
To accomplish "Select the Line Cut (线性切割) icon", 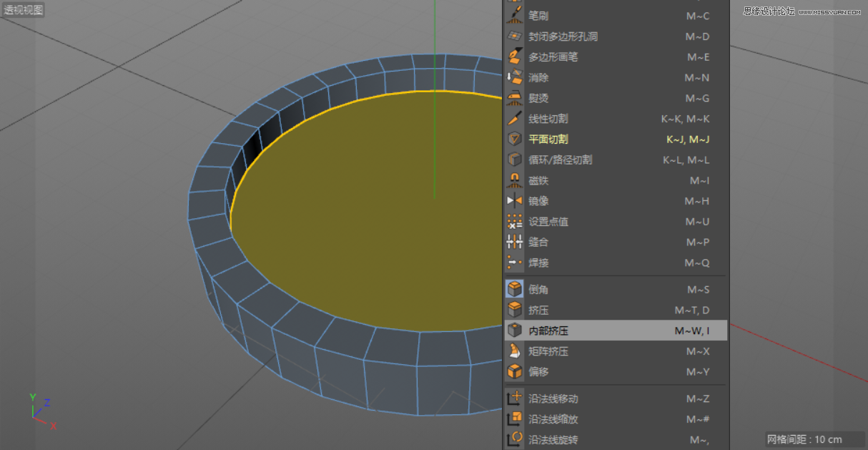I will click(515, 119).
